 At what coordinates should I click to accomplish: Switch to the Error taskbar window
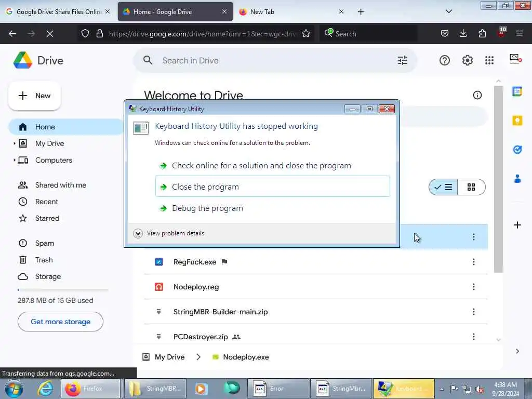click(278, 389)
